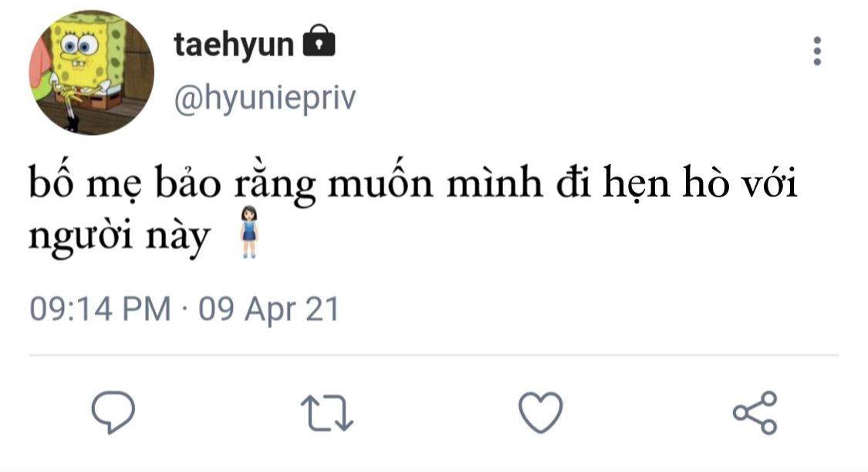Screen dimensions: 868x472
Task: Open the three-dot more options menu
Action: click(817, 52)
